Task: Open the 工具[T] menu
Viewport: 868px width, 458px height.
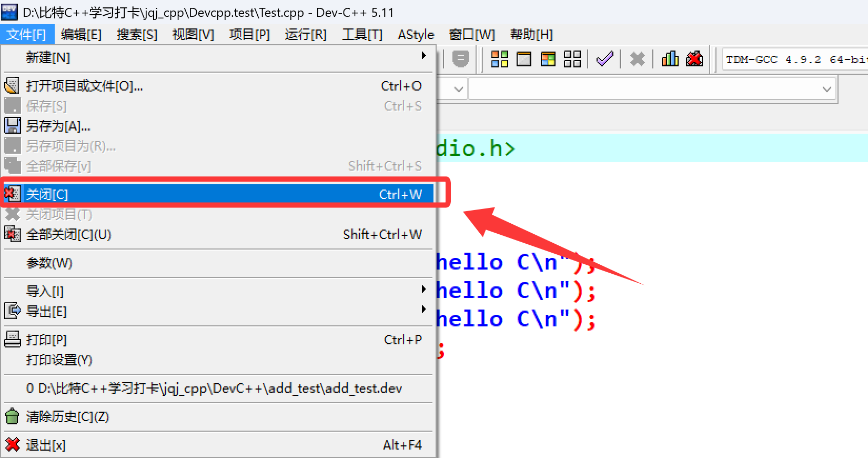Action: pyautogui.click(x=362, y=35)
